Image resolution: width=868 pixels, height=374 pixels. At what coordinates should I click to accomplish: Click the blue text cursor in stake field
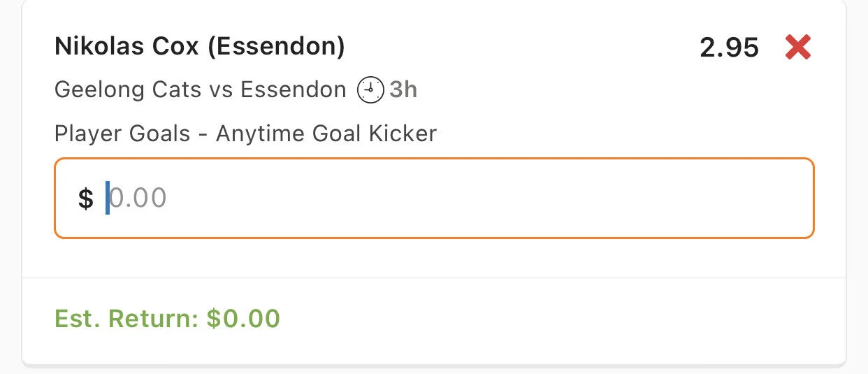click(108, 199)
